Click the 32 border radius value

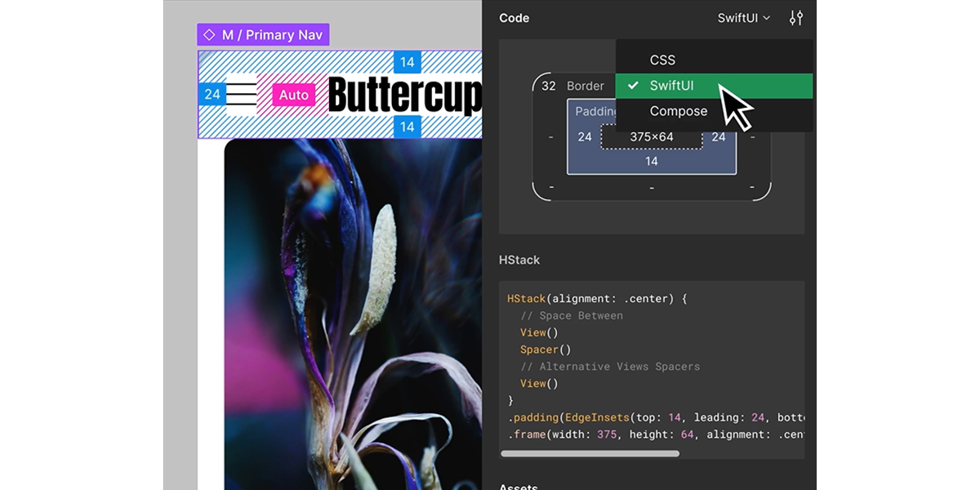click(549, 86)
